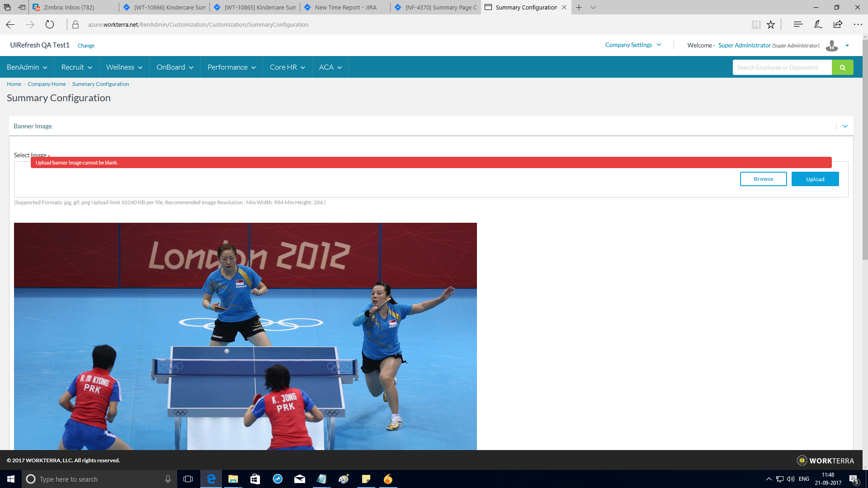The image size is (868, 488).
Task: Switch to New Time Report JIRA tab
Action: (x=345, y=7)
